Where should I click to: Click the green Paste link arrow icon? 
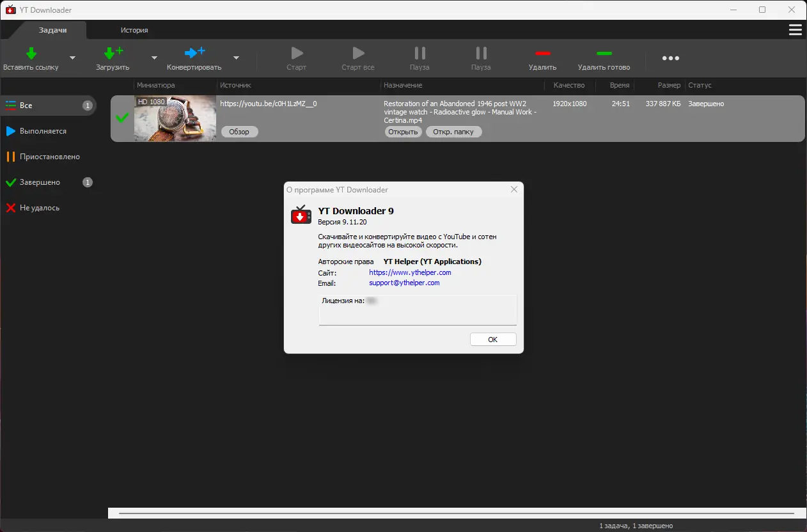pos(31,53)
